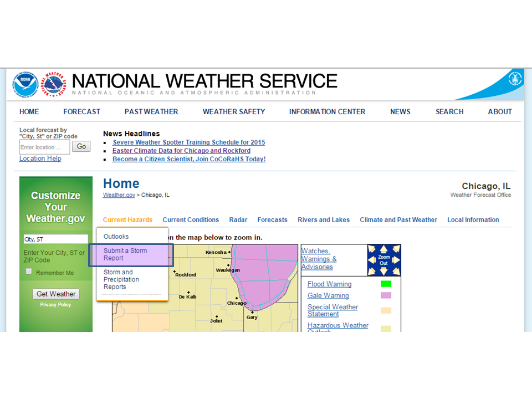Select Outlooks from the hazards dropdown

coord(116,237)
